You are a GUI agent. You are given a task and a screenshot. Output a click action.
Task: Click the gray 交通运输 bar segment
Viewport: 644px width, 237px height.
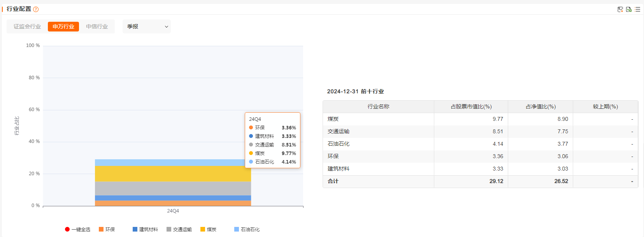(x=173, y=188)
